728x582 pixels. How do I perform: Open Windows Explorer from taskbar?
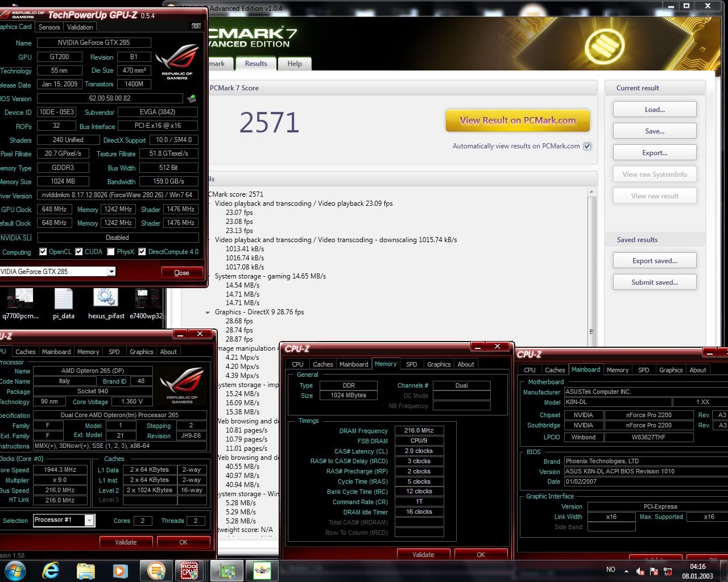pyautogui.click(x=85, y=570)
